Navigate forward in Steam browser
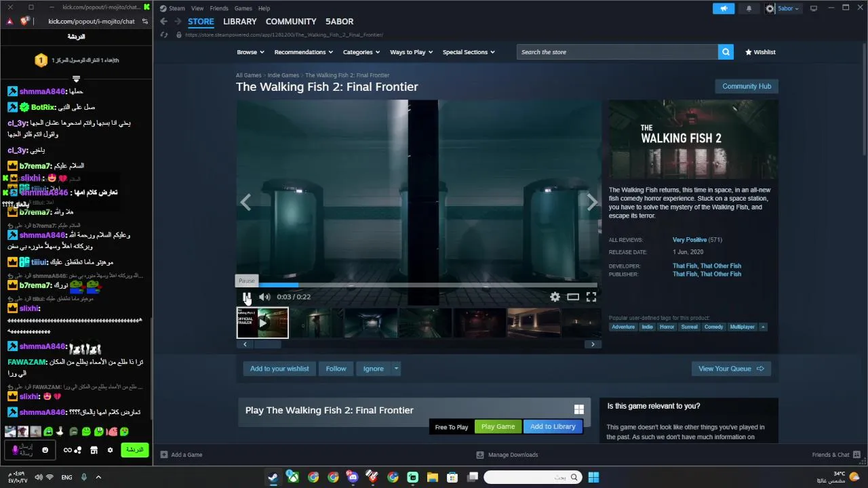The height and width of the screenshot is (488, 868). [178, 22]
